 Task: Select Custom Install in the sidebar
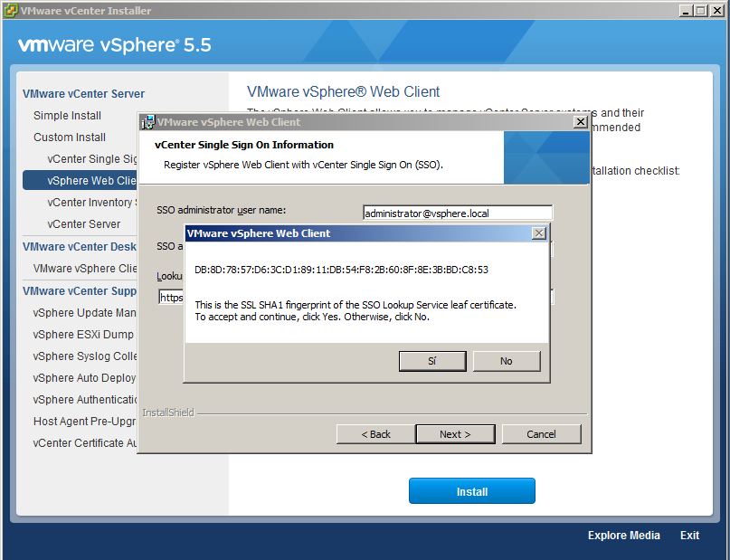point(70,138)
